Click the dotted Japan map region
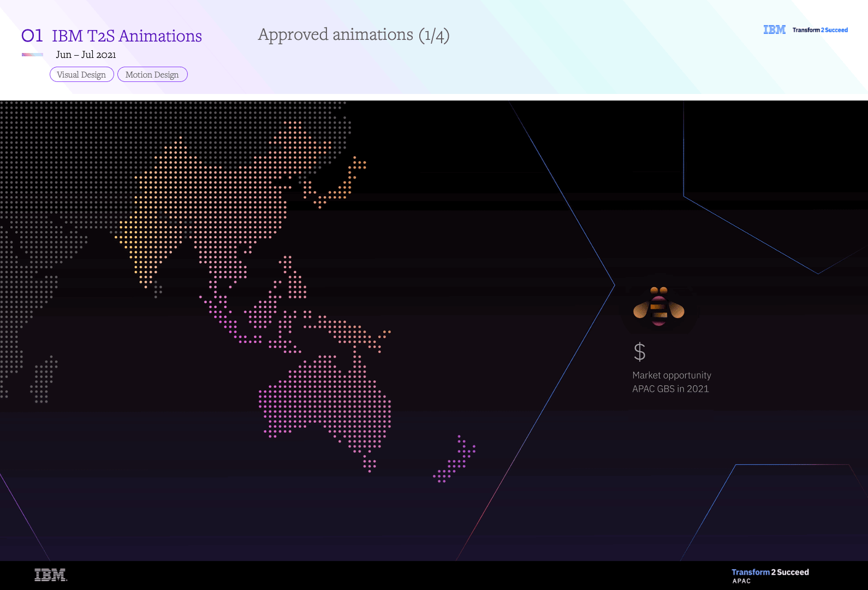Image resolution: width=868 pixels, height=590 pixels. click(335, 183)
